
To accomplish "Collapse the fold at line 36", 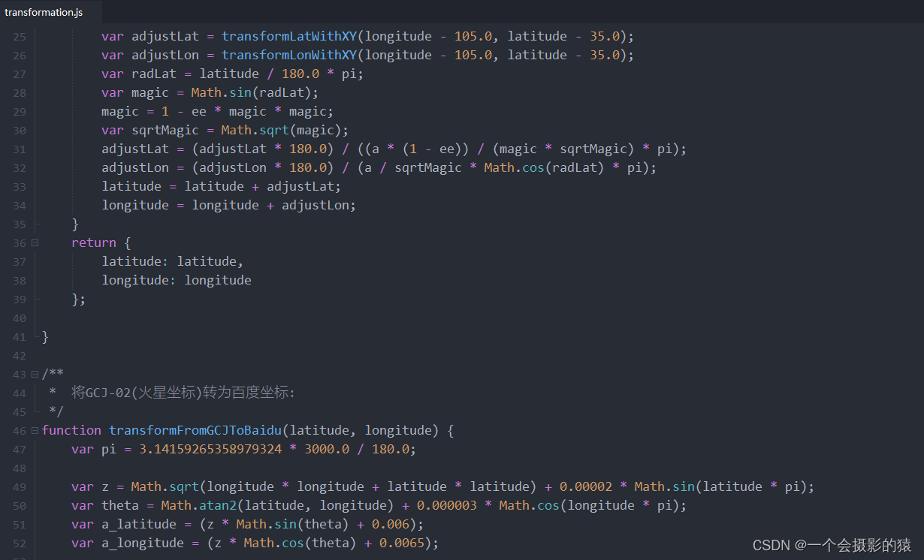I will click(x=35, y=243).
